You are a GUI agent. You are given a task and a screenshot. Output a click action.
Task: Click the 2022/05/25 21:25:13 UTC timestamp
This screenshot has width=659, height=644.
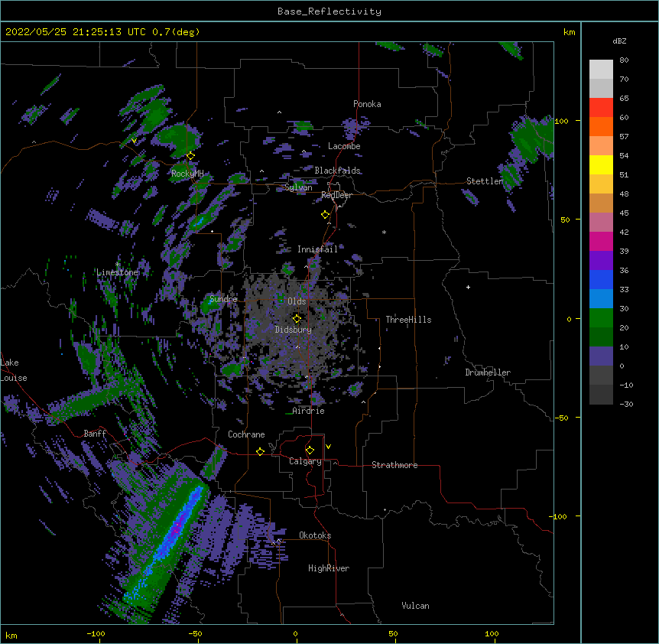click(x=76, y=32)
